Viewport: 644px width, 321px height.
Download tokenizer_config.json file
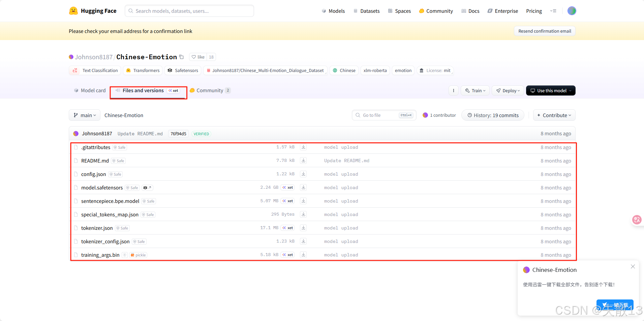coord(303,241)
